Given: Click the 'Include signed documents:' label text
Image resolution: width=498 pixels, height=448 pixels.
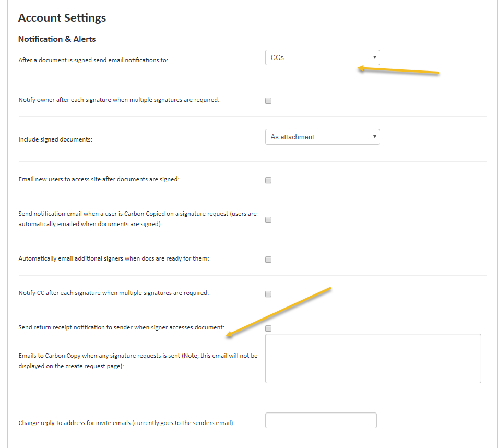Looking at the screenshot, I should tap(55, 139).
